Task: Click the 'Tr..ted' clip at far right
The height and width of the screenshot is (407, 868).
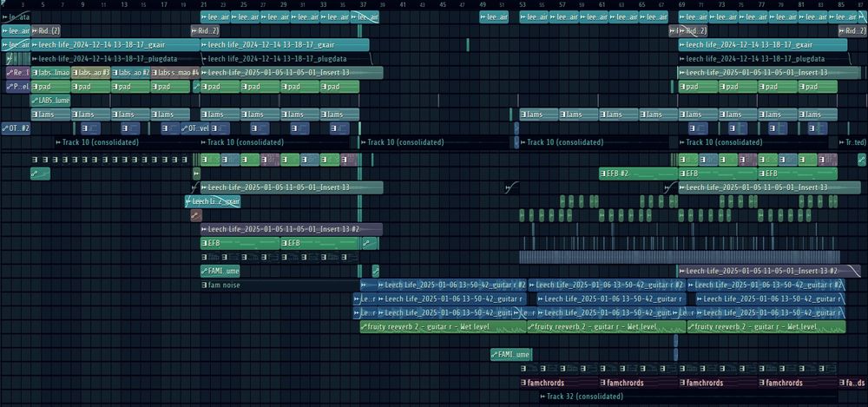Action: tap(852, 142)
